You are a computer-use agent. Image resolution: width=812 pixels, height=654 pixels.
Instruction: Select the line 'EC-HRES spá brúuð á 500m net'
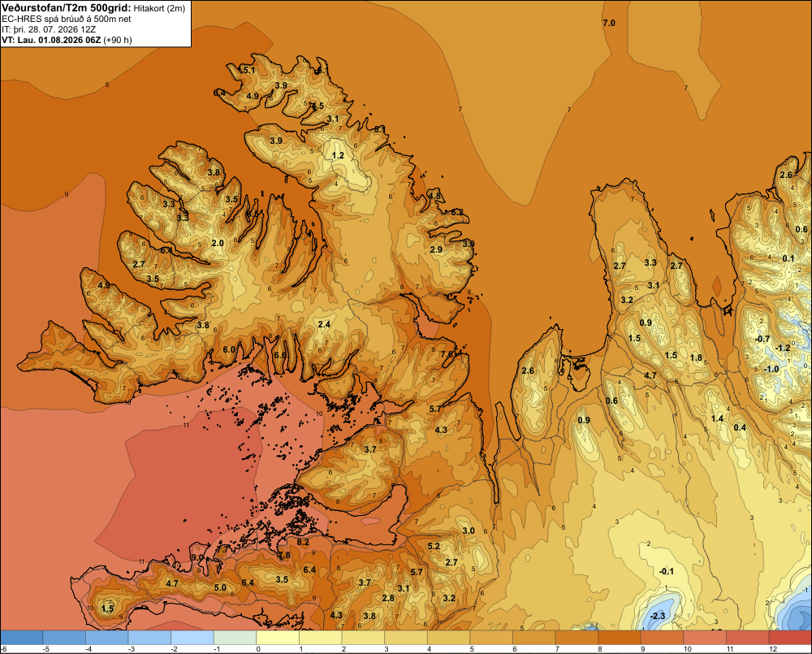coord(67,19)
